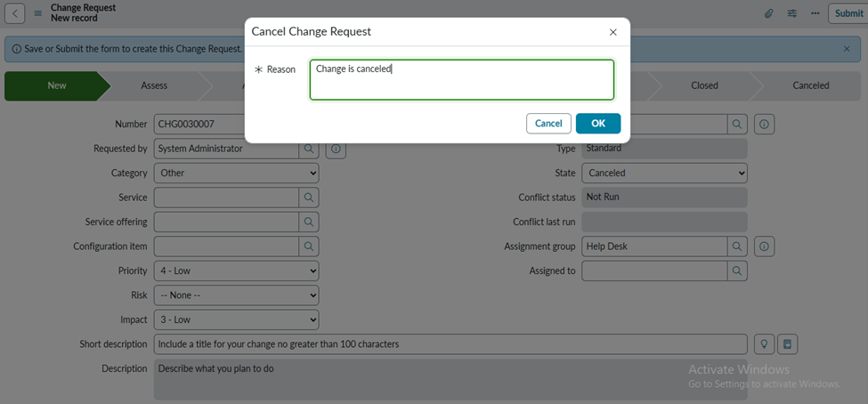The image size is (868, 404).
Task: Click the search icon next to Service offering
Action: click(x=308, y=222)
